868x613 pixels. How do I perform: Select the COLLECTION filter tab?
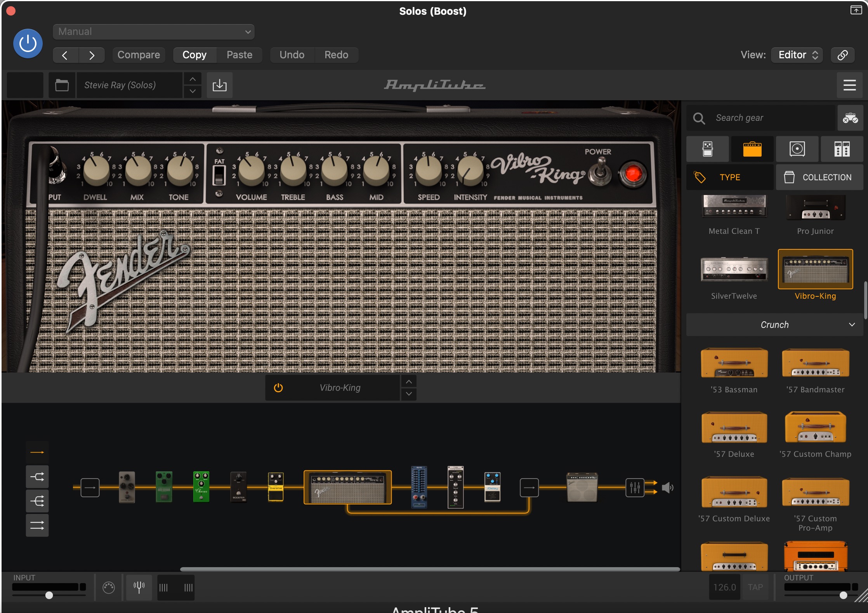click(x=819, y=177)
